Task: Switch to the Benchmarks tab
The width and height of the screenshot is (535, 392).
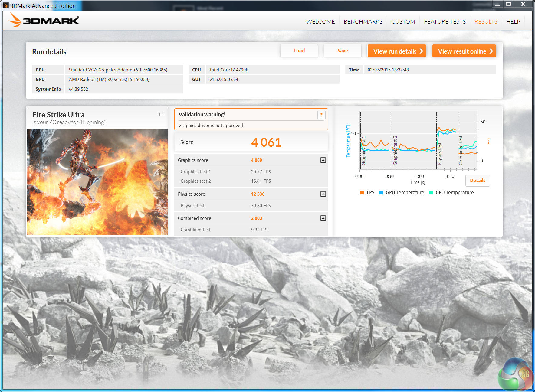Action: tap(363, 22)
